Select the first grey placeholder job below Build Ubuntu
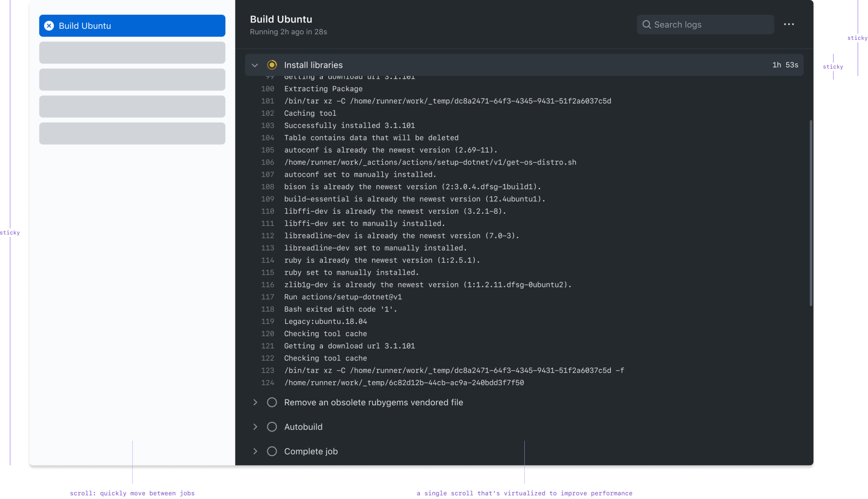Viewport: 868px width, 499px height. (132, 53)
